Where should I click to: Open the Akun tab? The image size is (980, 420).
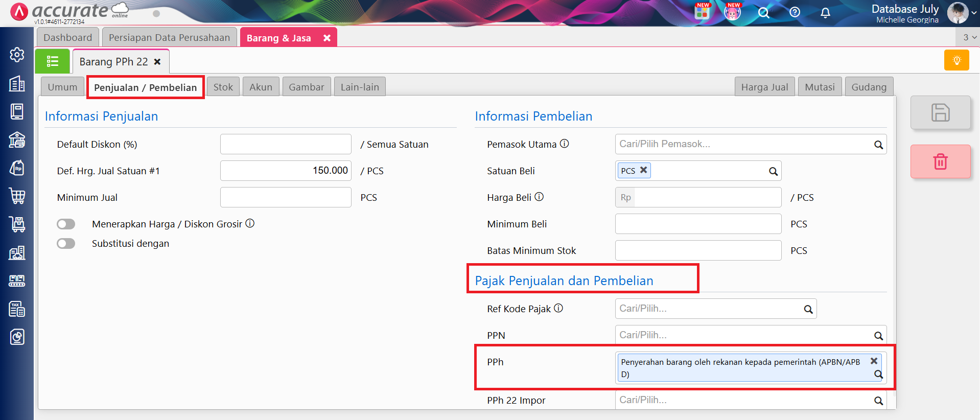[x=261, y=87]
